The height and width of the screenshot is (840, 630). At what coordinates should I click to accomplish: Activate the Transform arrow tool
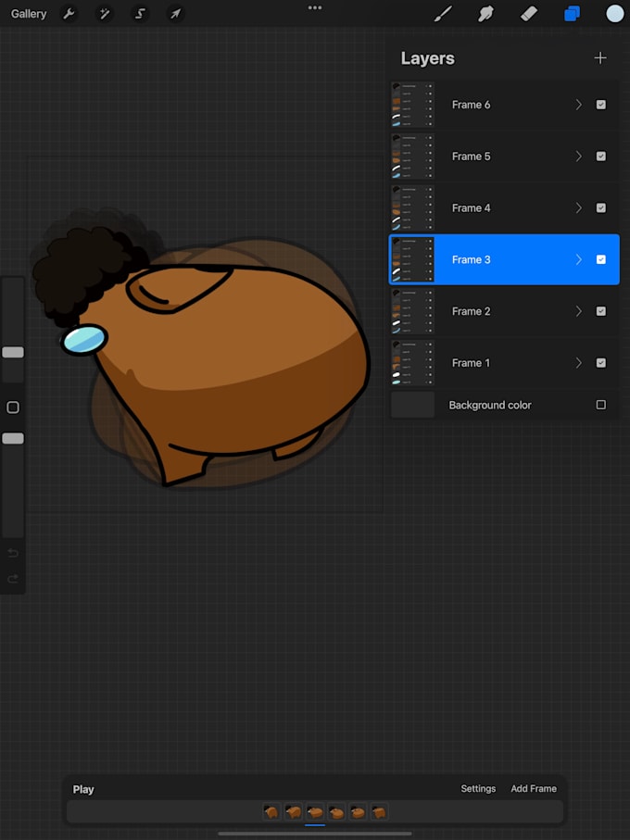click(176, 14)
